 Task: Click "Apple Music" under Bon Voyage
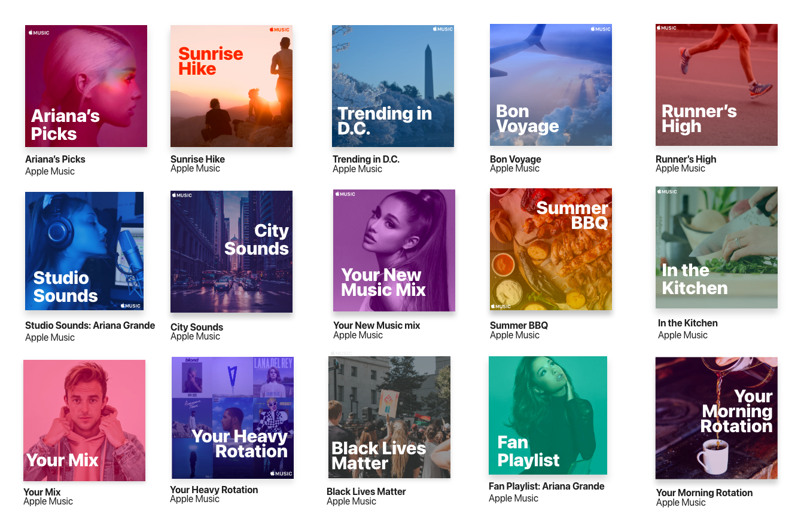pos(515,169)
